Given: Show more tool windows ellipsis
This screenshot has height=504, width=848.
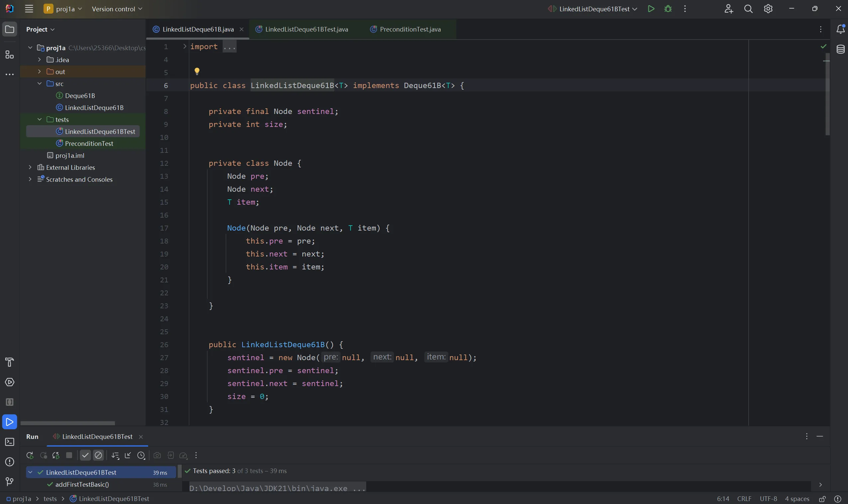Looking at the screenshot, I should tap(10, 74).
